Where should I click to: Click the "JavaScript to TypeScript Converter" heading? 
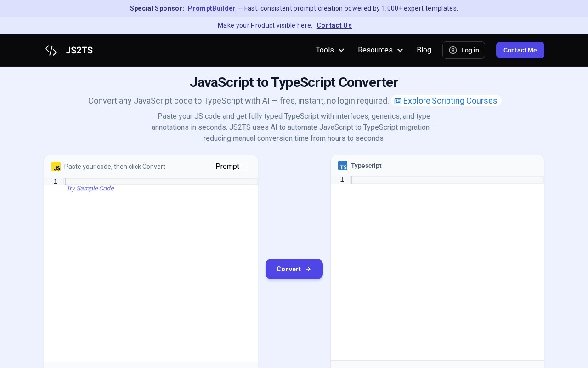[294, 82]
